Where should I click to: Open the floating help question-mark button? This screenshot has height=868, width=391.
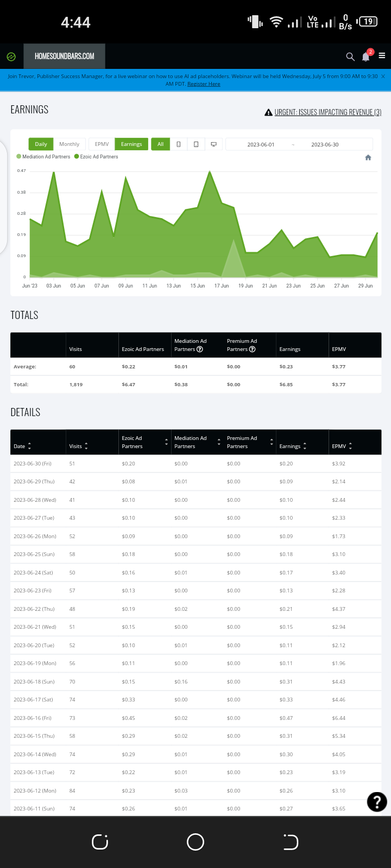(377, 802)
